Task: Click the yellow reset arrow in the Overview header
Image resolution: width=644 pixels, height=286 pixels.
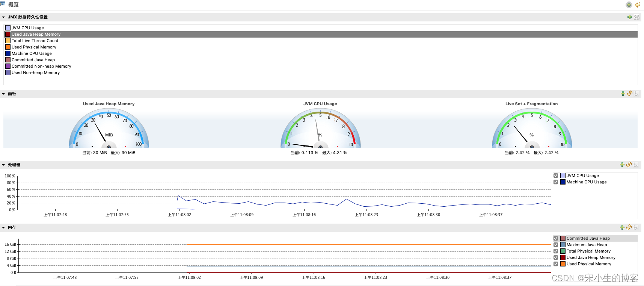Action: pyautogui.click(x=638, y=5)
